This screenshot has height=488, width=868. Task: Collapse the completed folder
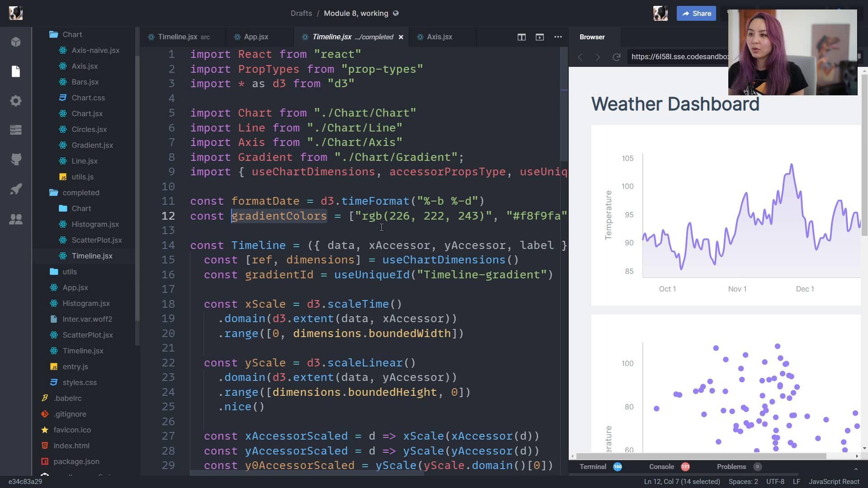click(x=80, y=192)
